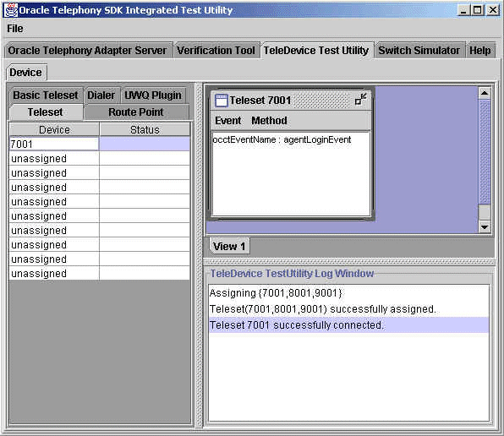Select the Teleset tab
This screenshot has height=436, width=504.
[46, 112]
